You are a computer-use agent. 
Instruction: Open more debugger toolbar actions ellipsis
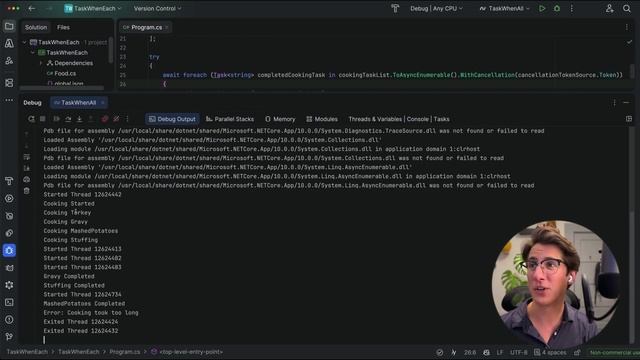tap(127, 119)
